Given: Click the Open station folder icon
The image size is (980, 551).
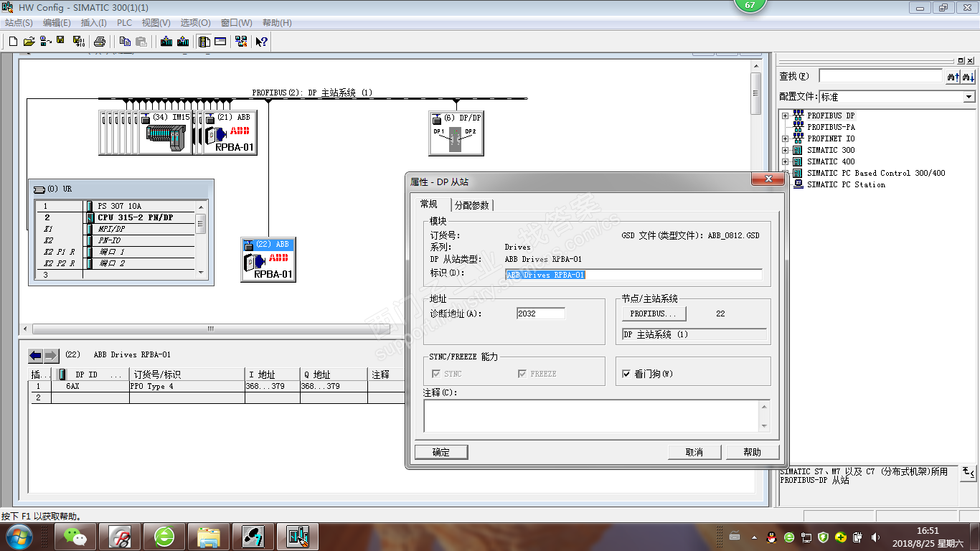Looking at the screenshot, I should (x=29, y=42).
